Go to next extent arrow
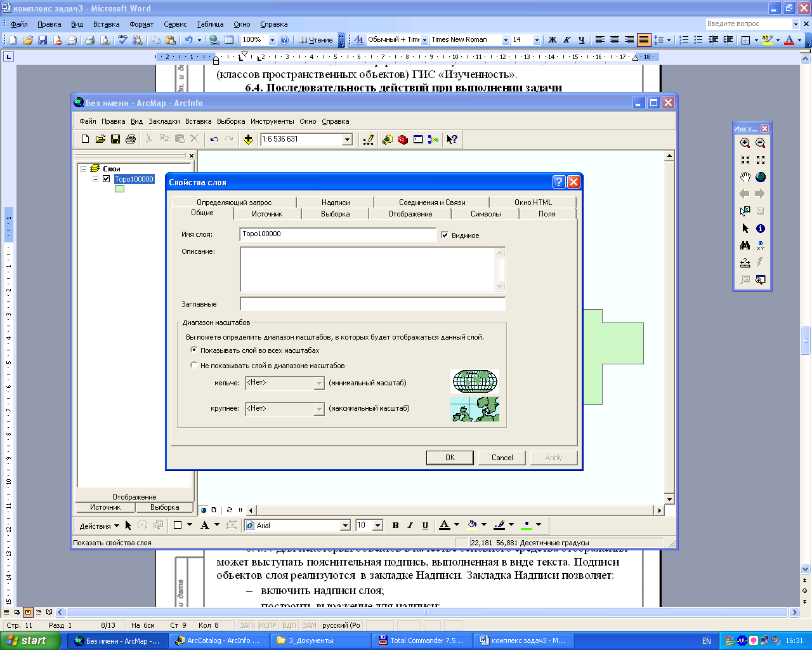Image resolution: width=812 pixels, height=650 pixels. click(761, 194)
